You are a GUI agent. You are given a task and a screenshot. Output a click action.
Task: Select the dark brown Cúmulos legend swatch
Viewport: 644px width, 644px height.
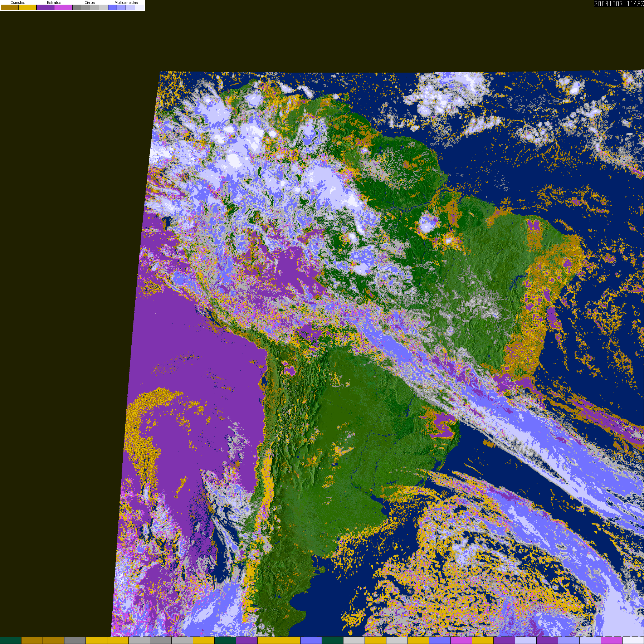coord(10,7)
